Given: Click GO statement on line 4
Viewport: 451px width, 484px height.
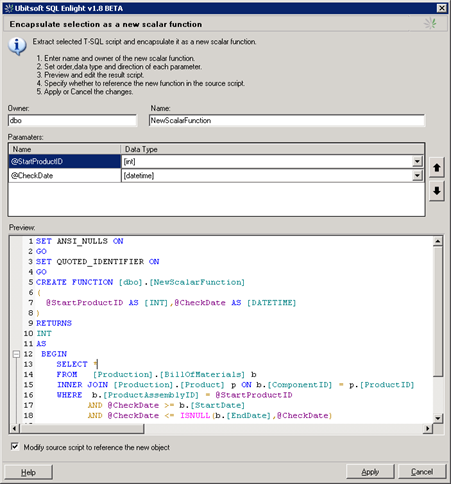Looking at the screenshot, I should [x=41, y=272].
